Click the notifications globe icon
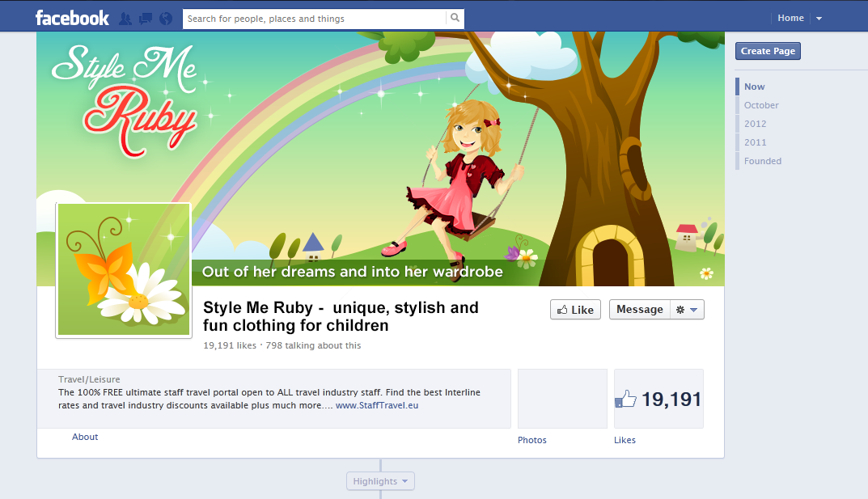868x499 pixels. [x=164, y=17]
